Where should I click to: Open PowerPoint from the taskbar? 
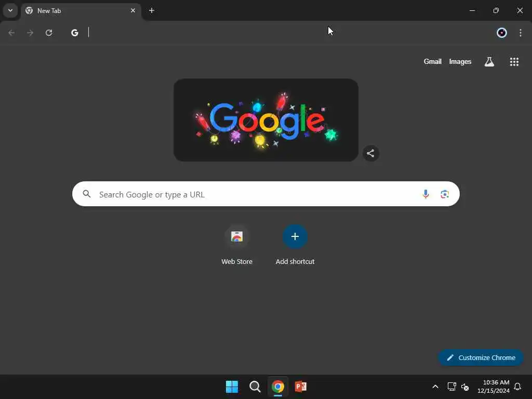click(301, 387)
